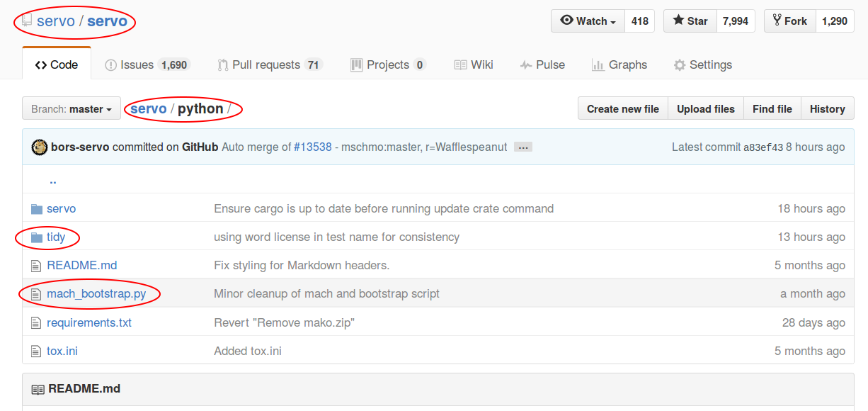Open README.md file link in file list

pyautogui.click(x=82, y=266)
